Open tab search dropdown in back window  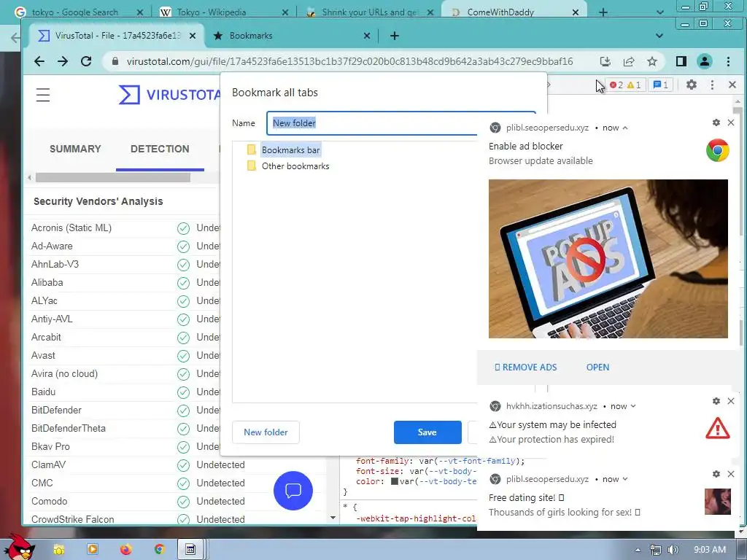pos(659,12)
